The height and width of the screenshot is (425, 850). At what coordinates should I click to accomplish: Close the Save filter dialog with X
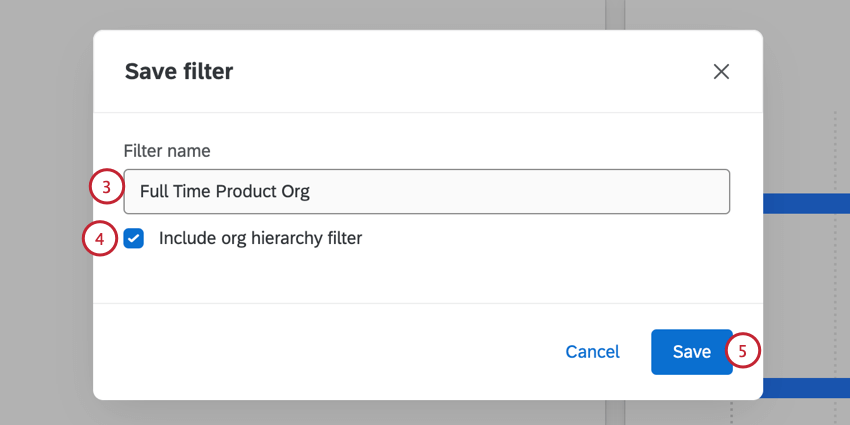coord(721,72)
